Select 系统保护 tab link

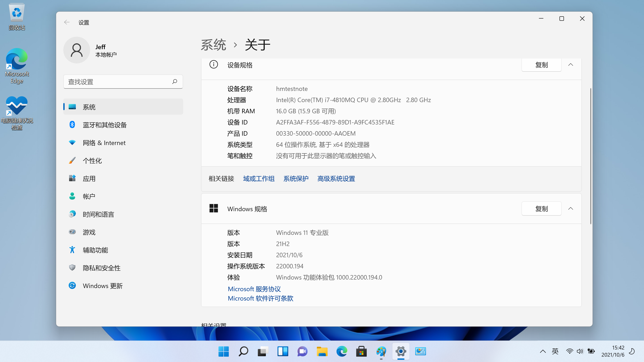(x=296, y=179)
